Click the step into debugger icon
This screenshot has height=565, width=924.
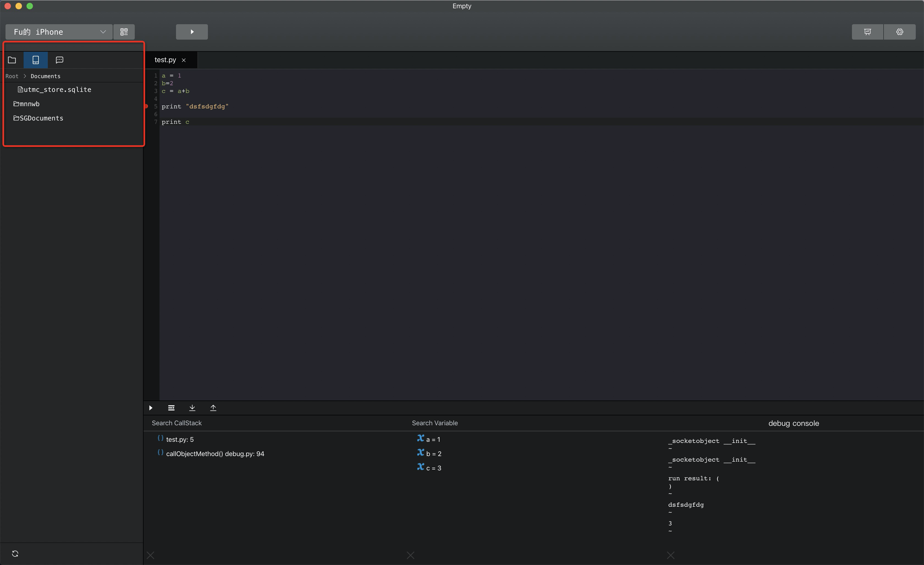pyautogui.click(x=193, y=408)
